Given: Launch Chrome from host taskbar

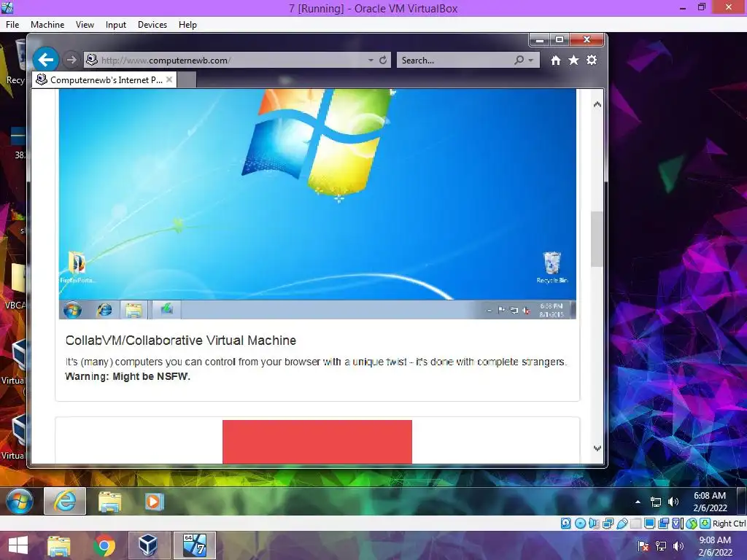Looking at the screenshot, I should pyautogui.click(x=104, y=545).
